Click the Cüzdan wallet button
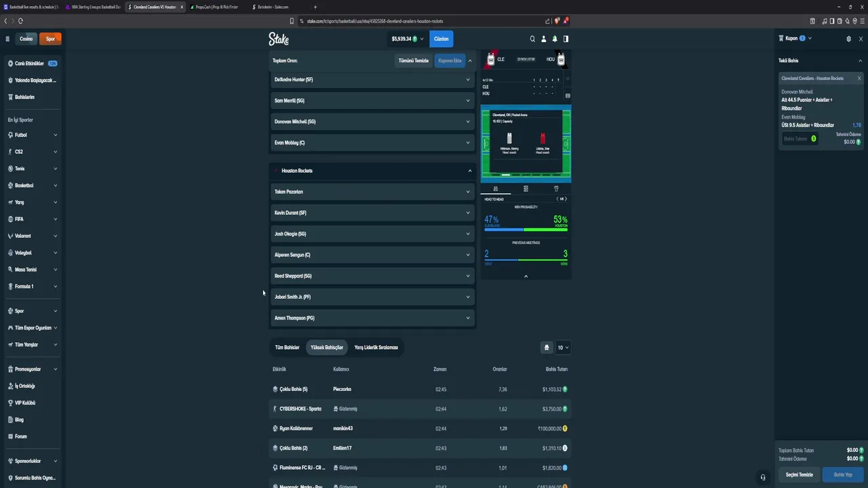Image resolution: width=868 pixels, height=488 pixels. [x=441, y=39]
